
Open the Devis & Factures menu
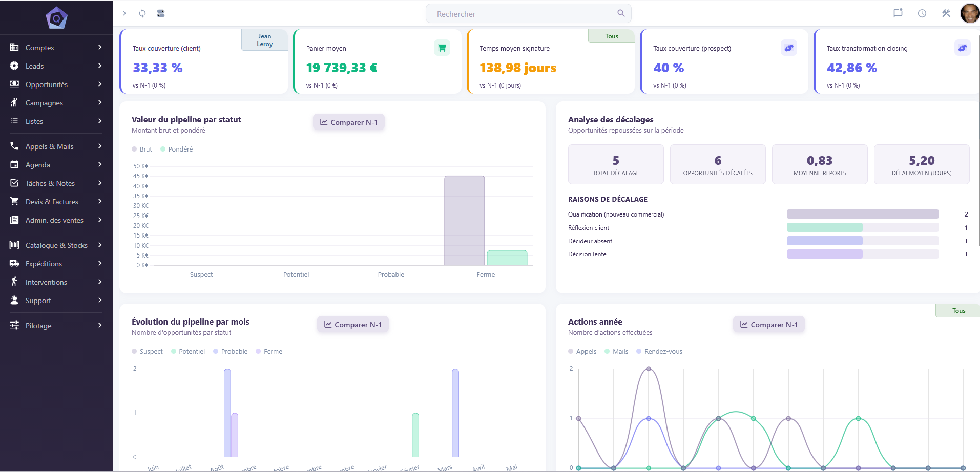(x=56, y=202)
